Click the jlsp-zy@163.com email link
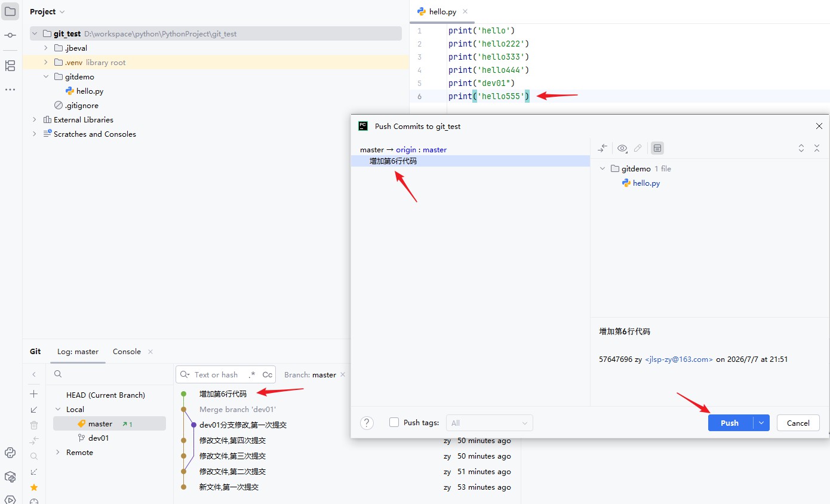Viewport: 830px width, 504px height. [x=679, y=359]
